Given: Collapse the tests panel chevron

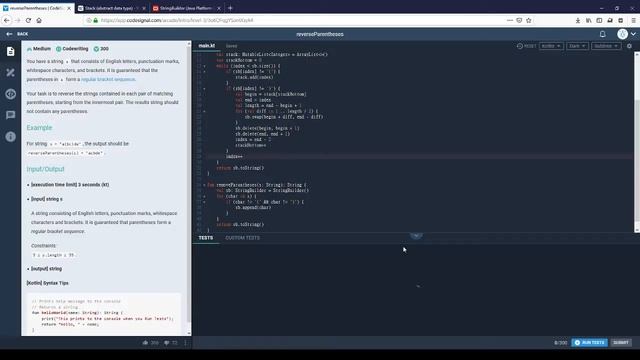Looking at the screenshot, I should (x=416, y=236).
